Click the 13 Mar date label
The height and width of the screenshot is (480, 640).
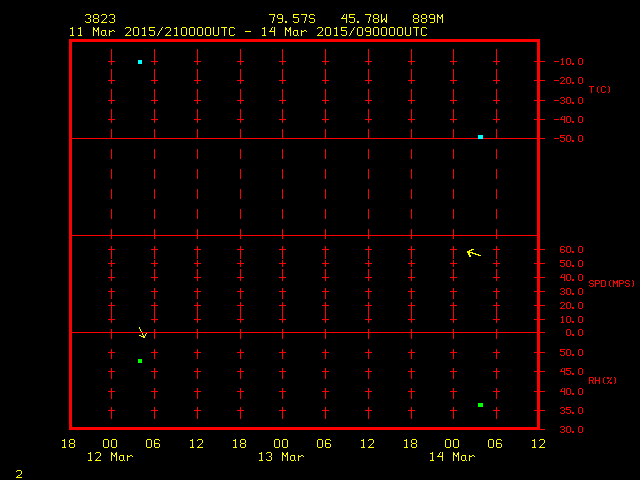pyautogui.click(x=281, y=457)
